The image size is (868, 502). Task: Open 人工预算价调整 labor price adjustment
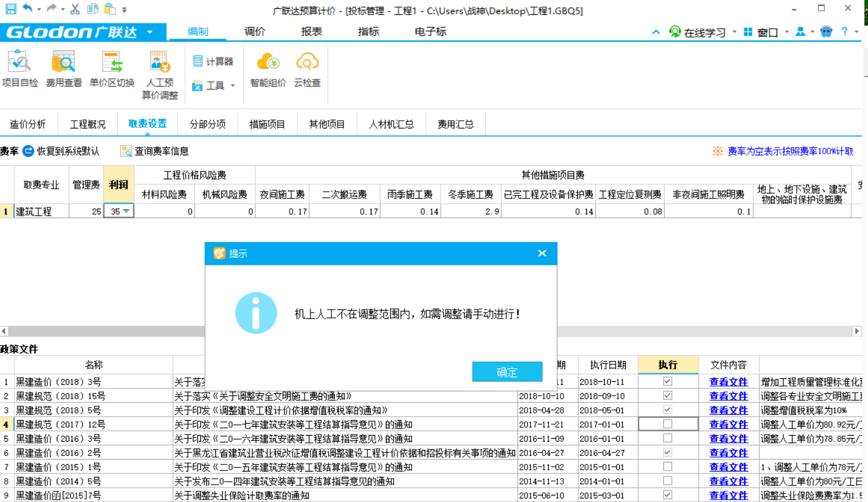[x=160, y=75]
